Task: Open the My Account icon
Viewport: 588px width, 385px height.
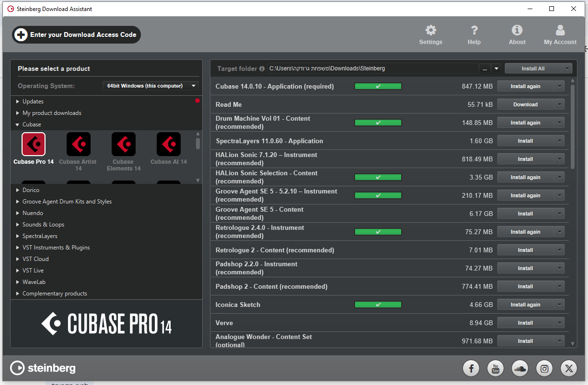Action: pyautogui.click(x=560, y=31)
